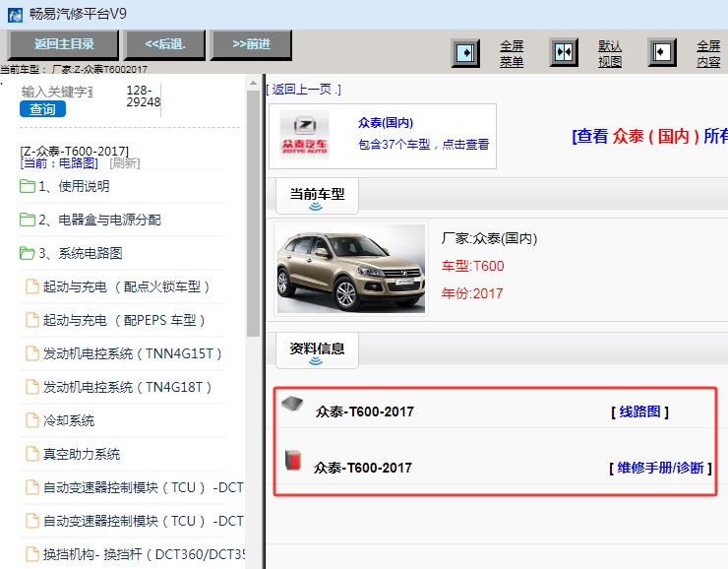
Task: Open 换挡机构-换挡杆 document
Action: click(x=144, y=554)
